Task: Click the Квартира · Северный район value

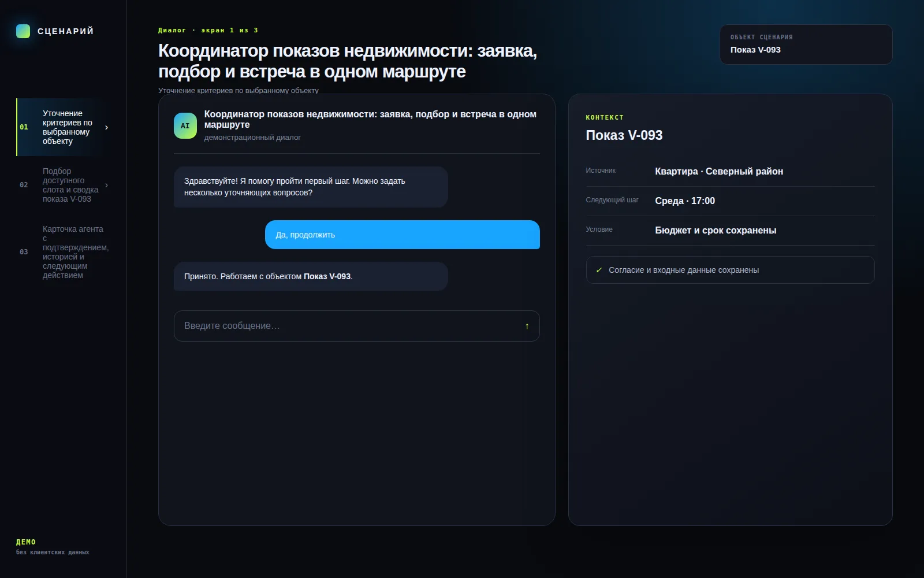Action: point(719,171)
